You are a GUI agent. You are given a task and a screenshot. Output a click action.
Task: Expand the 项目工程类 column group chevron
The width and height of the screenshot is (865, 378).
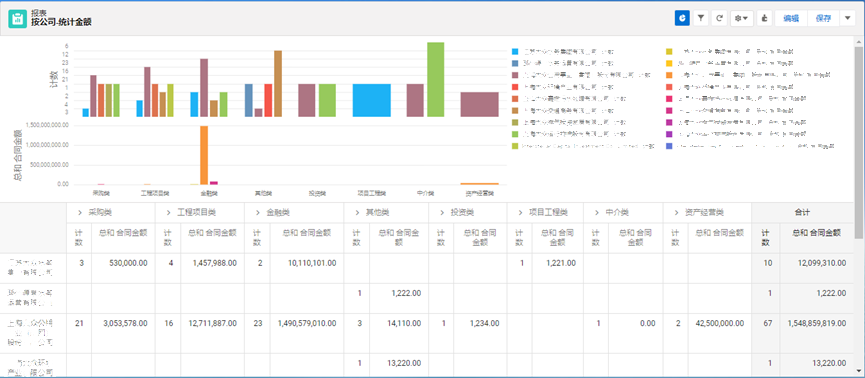point(519,212)
